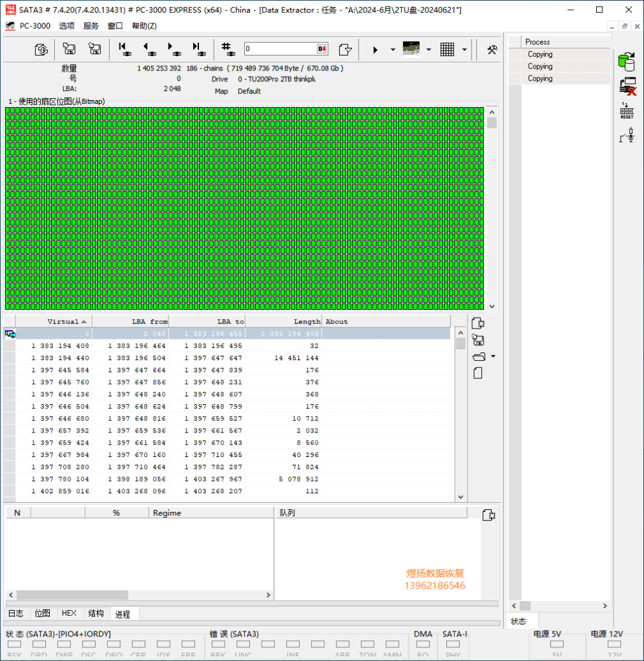Switch to the 结构 tab
Screen dimensions: 644x661
click(96, 613)
